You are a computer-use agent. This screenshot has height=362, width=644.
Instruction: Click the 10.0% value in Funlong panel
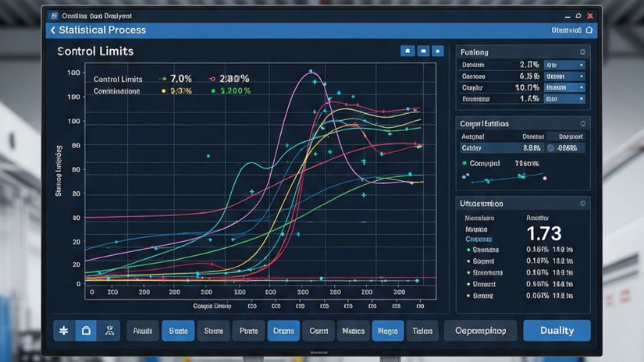tap(527, 87)
